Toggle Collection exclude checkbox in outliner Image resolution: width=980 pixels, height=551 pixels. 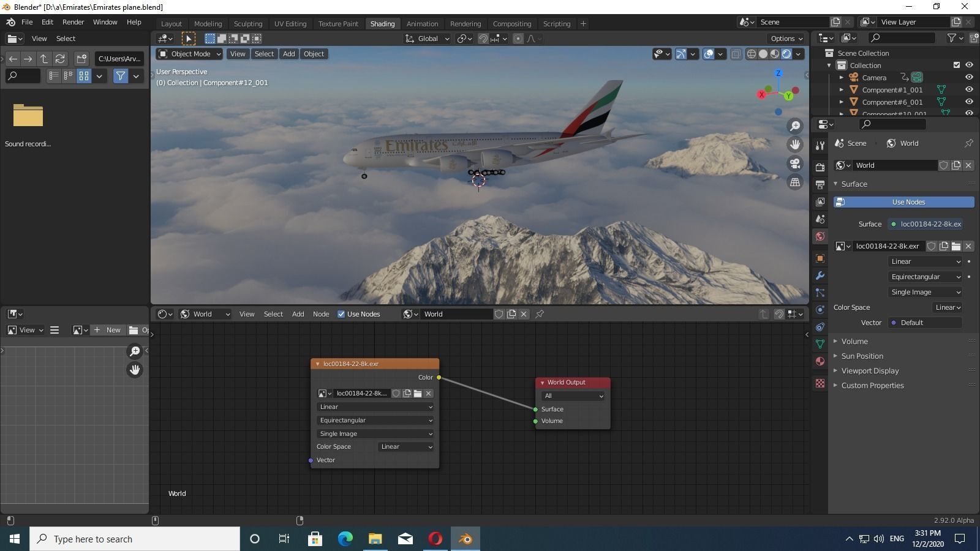(957, 65)
